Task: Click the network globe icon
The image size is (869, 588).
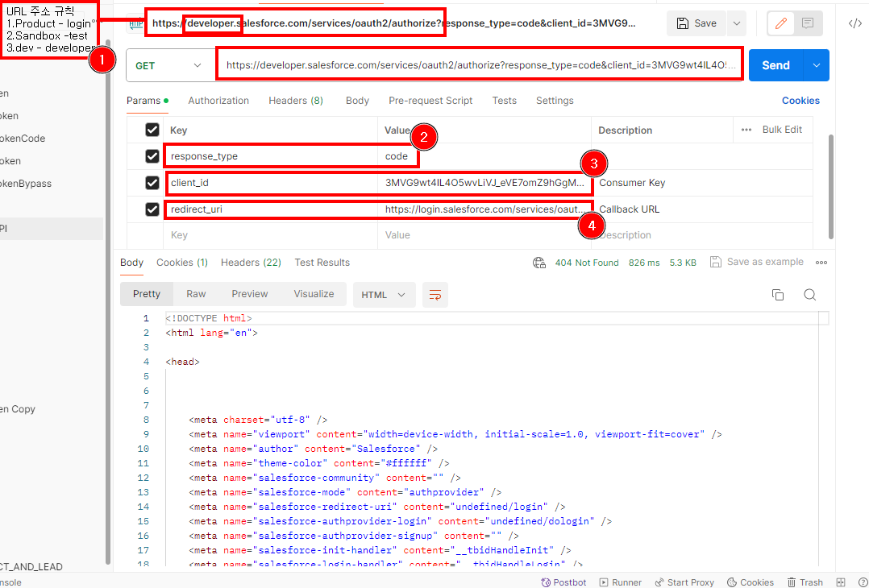Action: click(x=539, y=263)
